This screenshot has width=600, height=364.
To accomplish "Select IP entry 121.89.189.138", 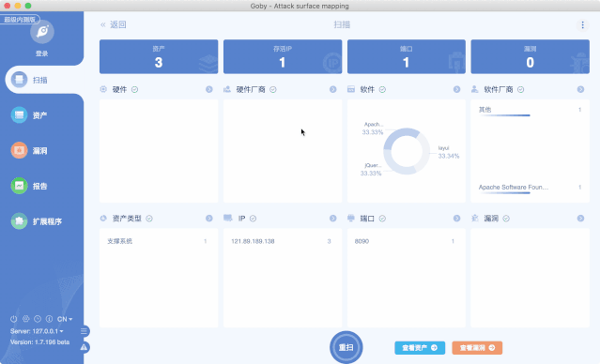I will (x=283, y=241).
